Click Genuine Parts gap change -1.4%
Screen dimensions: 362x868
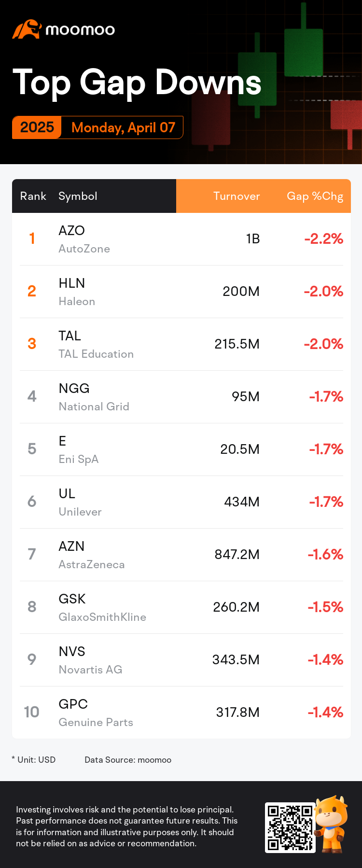click(x=325, y=713)
